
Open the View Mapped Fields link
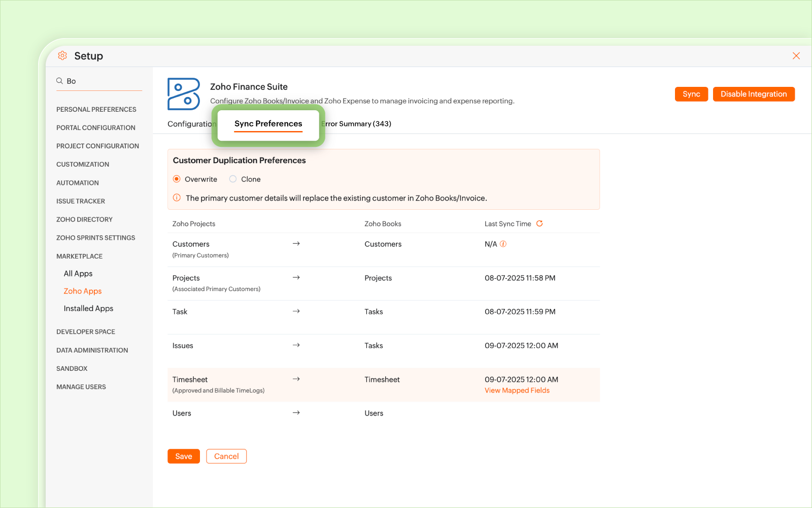point(517,390)
